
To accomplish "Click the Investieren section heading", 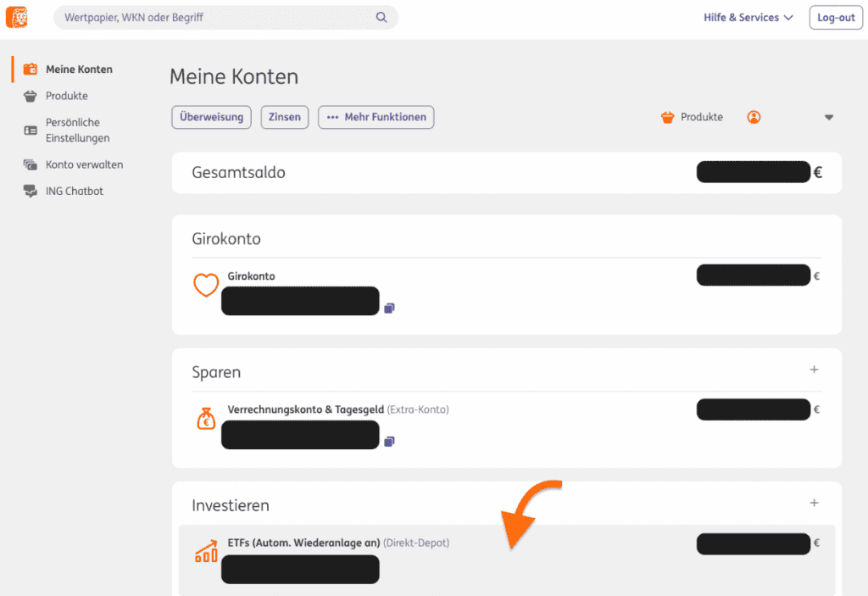I will click(x=231, y=505).
